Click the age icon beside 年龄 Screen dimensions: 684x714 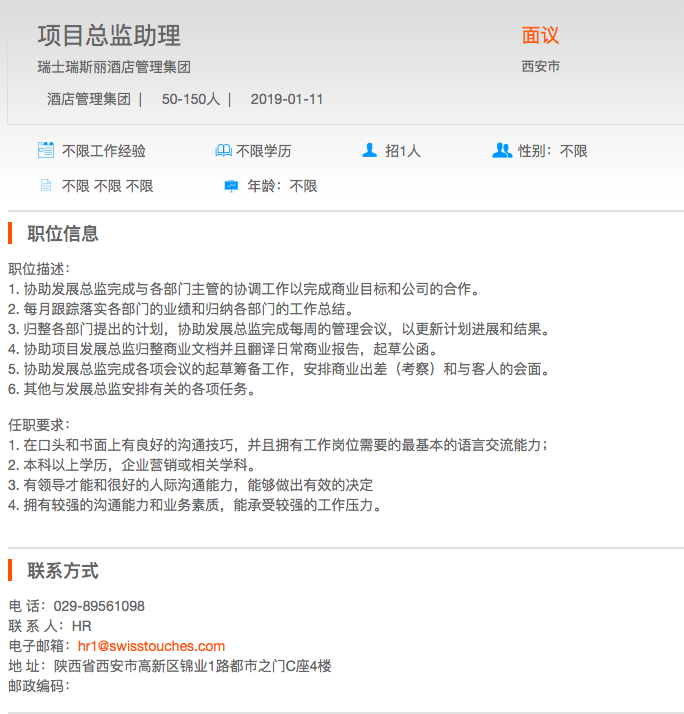(x=232, y=186)
